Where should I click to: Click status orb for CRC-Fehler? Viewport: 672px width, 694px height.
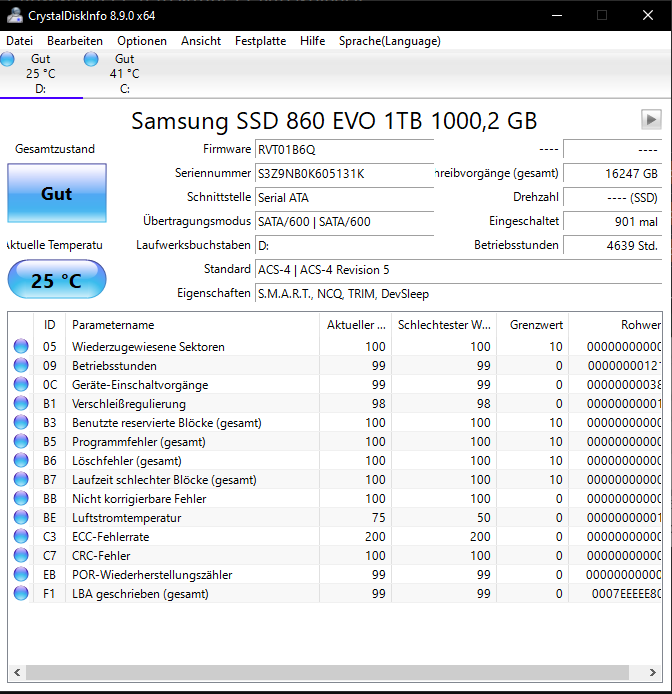coord(21,555)
